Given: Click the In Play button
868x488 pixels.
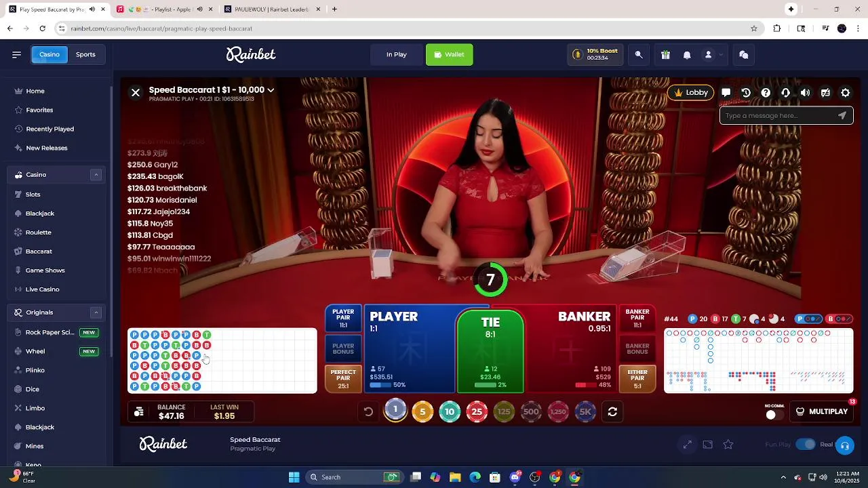Looking at the screenshot, I should 397,55.
